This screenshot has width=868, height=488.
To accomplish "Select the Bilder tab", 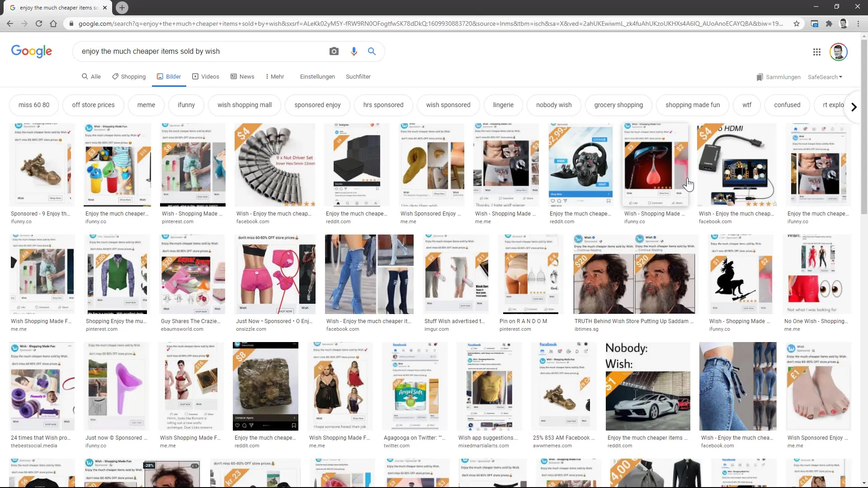I will point(169,77).
